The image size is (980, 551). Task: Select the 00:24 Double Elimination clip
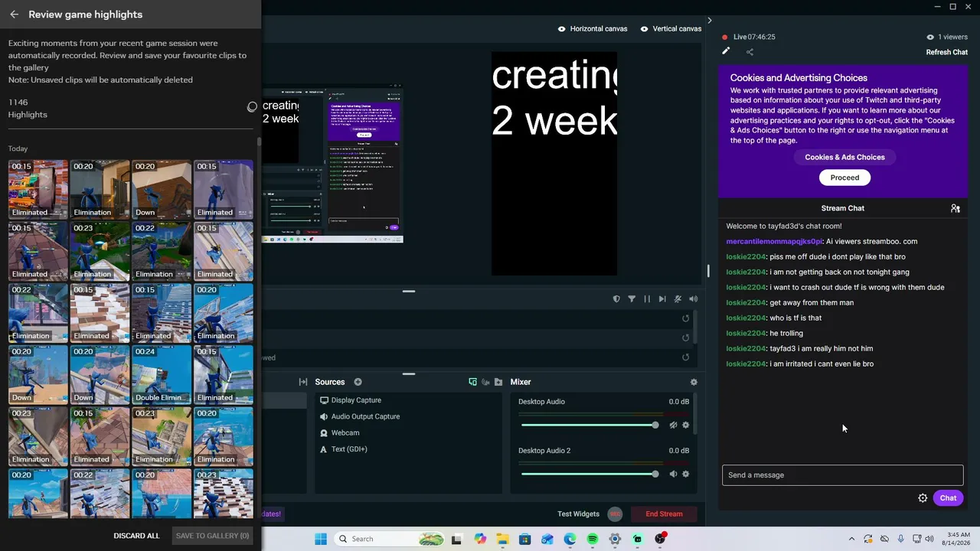point(162,375)
